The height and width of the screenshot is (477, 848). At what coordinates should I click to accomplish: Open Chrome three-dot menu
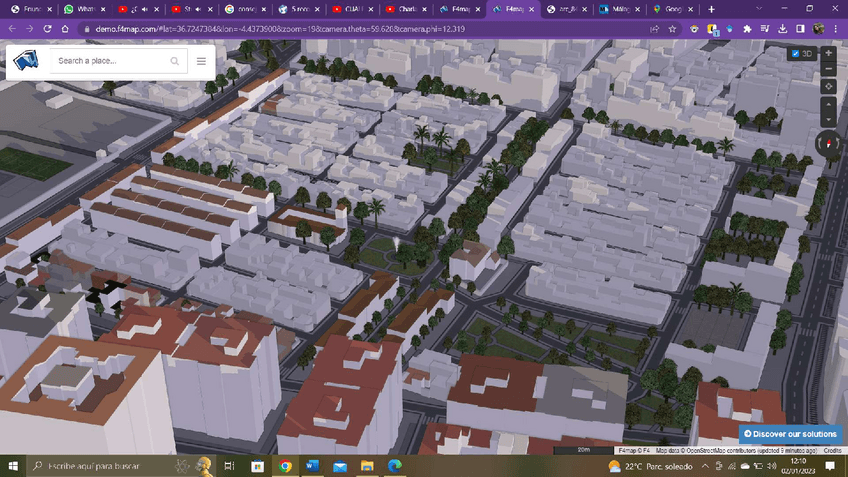pos(837,29)
